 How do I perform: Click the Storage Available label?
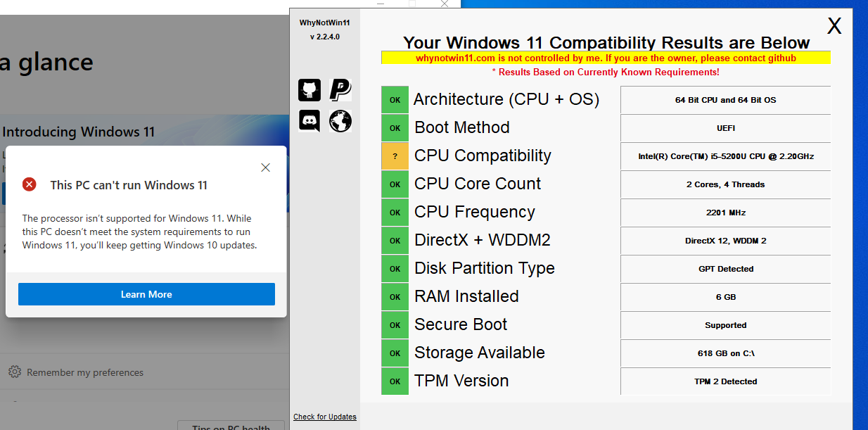tap(480, 353)
